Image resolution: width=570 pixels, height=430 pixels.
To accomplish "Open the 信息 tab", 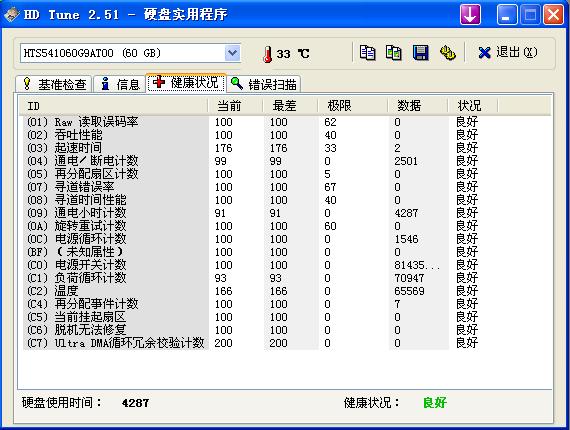I will coord(120,84).
